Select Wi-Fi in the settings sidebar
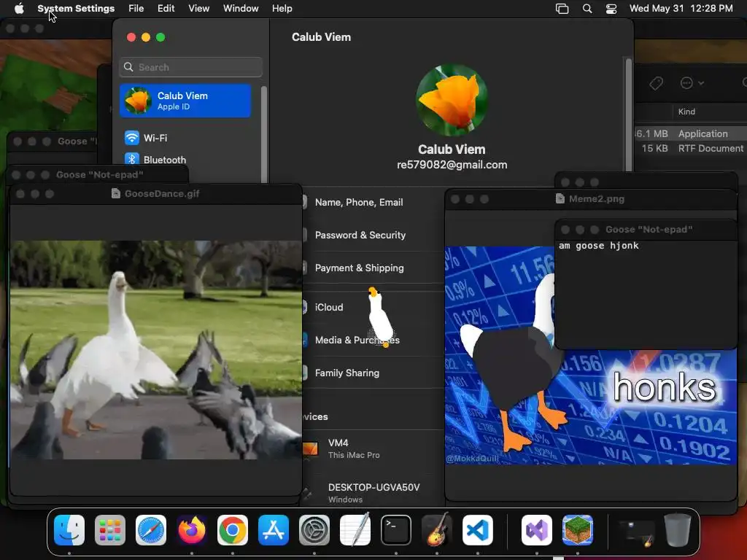 pos(186,138)
